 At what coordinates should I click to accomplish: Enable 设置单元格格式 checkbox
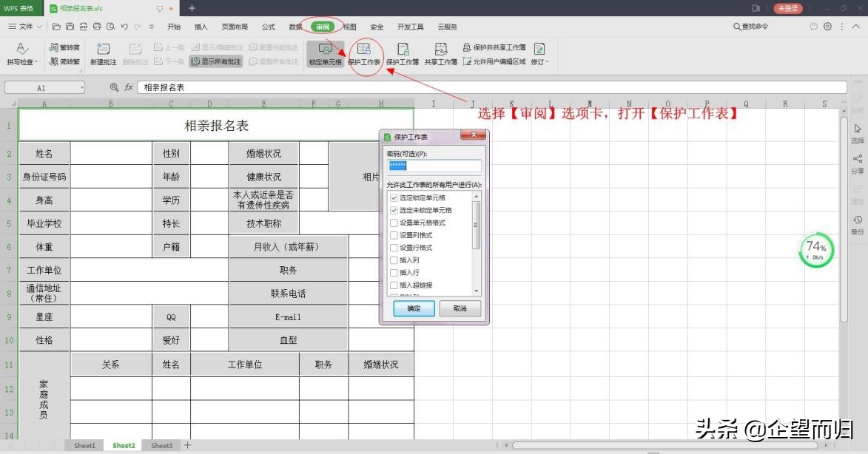[394, 223]
